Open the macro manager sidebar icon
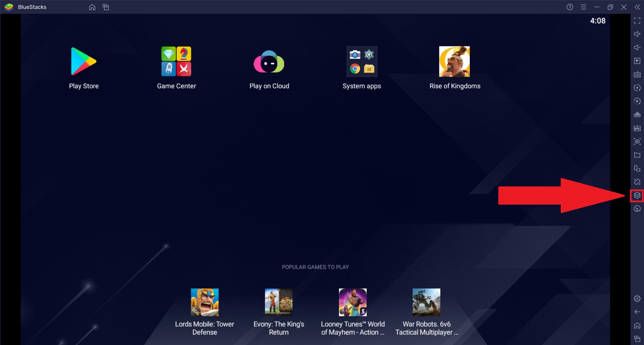Viewport: 644px width, 345px height. point(637,101)
